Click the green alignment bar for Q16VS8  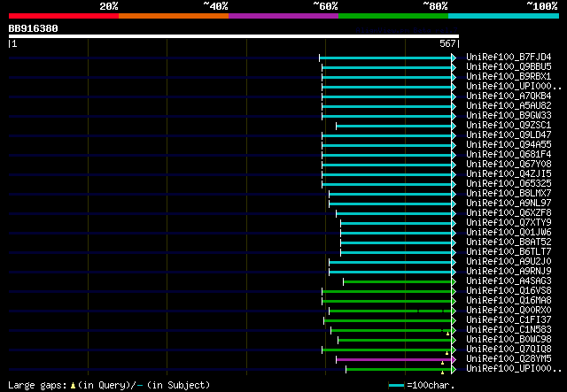click(x=387, y=292)
